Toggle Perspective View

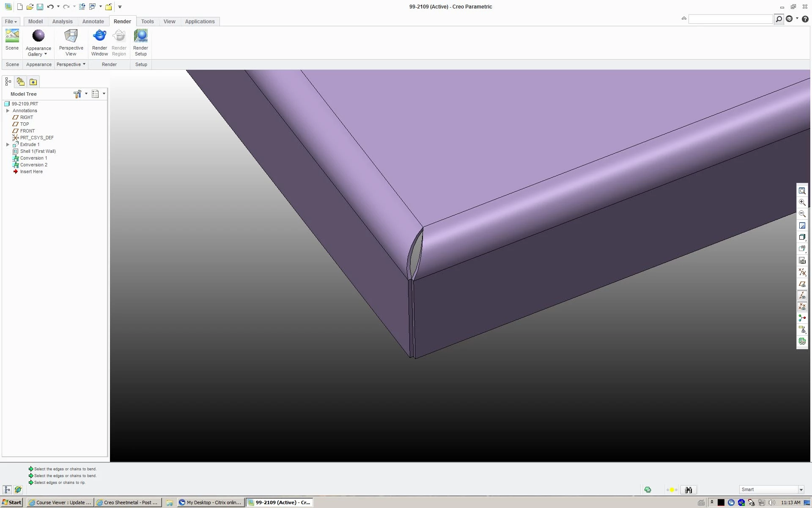[x=71, y=36]
